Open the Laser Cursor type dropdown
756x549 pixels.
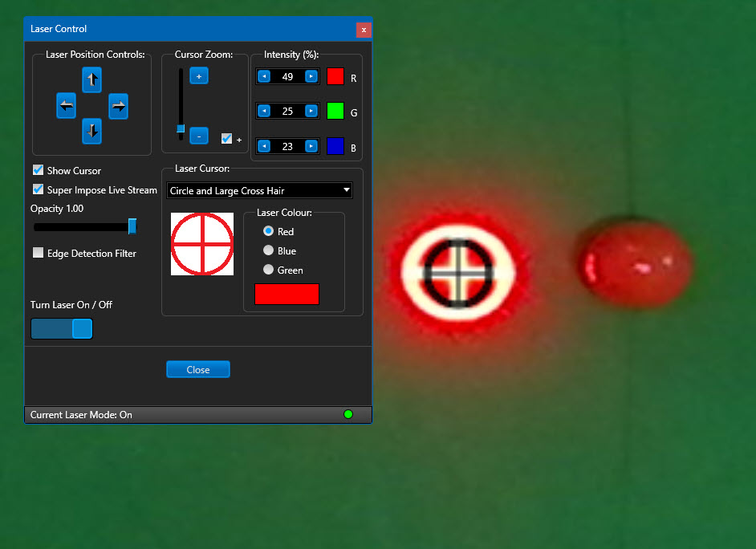coord(259,190)
